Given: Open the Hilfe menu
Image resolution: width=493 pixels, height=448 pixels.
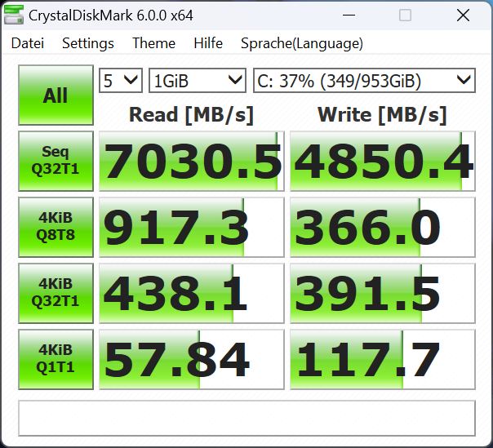Looking at the screenshot, I should point(208,43).
